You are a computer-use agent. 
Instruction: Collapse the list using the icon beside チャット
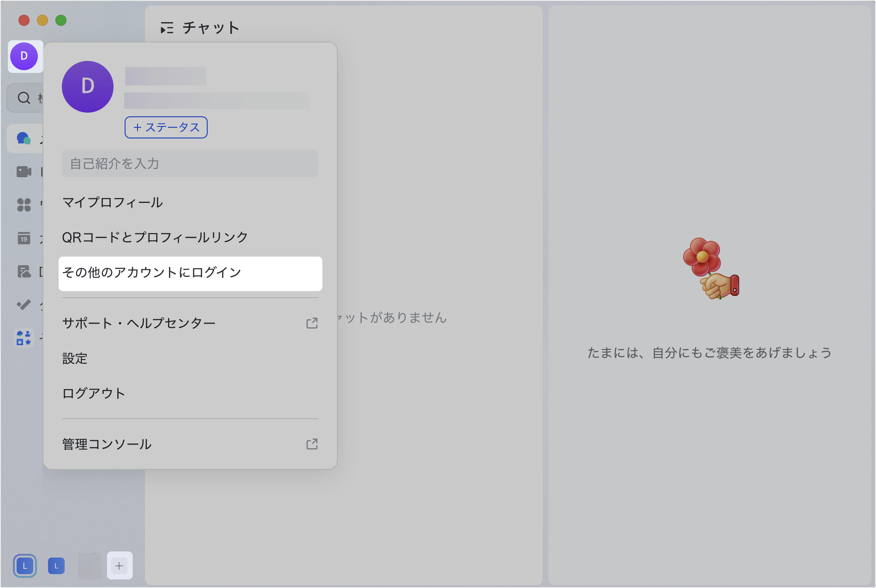click(x=167, y=28)
